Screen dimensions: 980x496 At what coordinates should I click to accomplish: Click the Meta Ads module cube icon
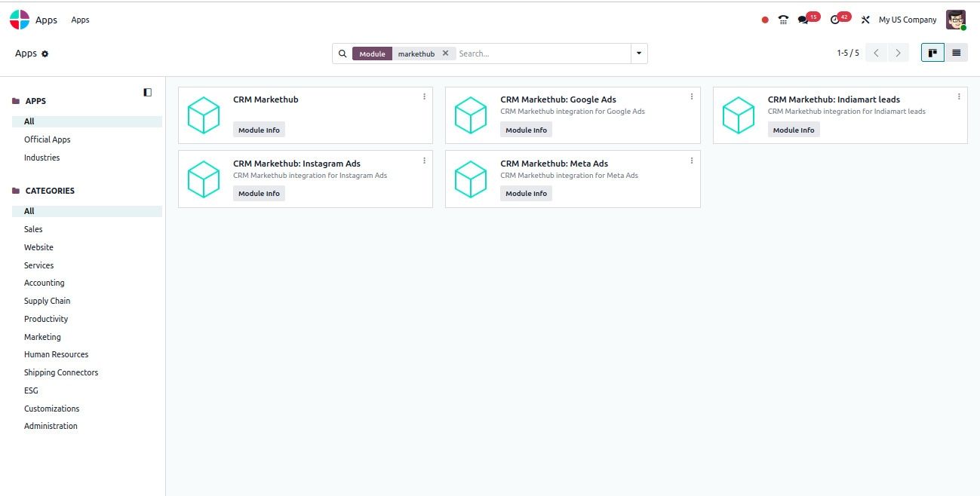pyautogui.click(x=471, y=179)
